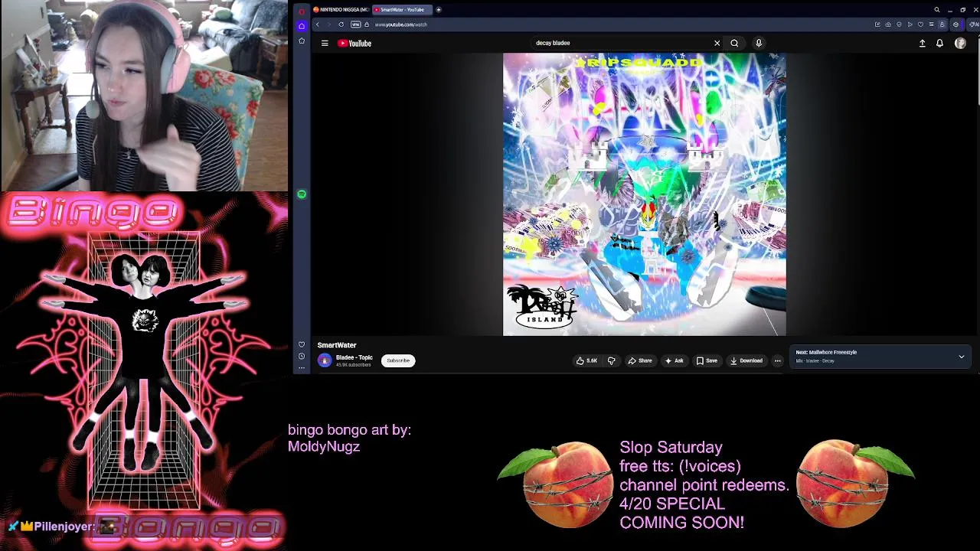The width and height of the screenshot is (980, 551).
Task: Open the heart icon near the sidebar bottom
Action: tap(302, 344)
